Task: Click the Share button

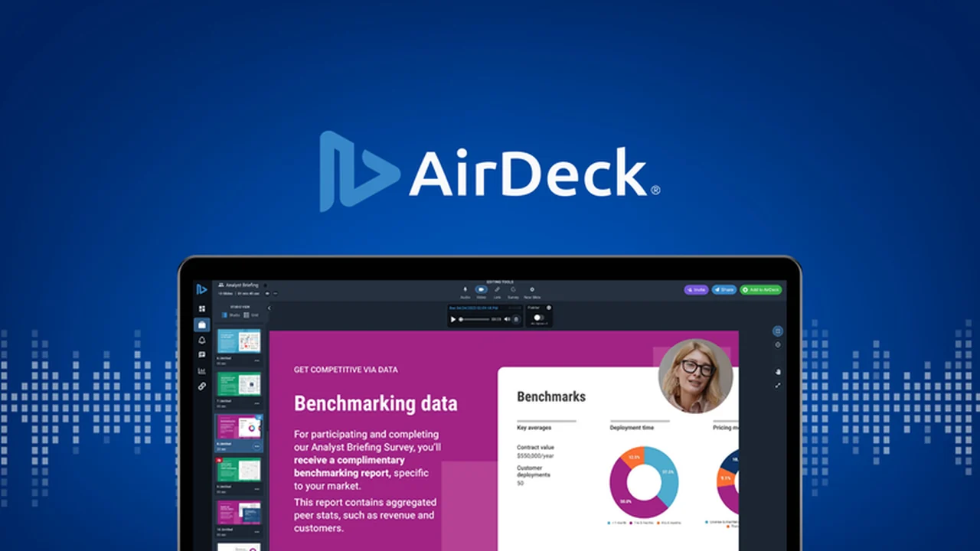Action: pos(724,290)
